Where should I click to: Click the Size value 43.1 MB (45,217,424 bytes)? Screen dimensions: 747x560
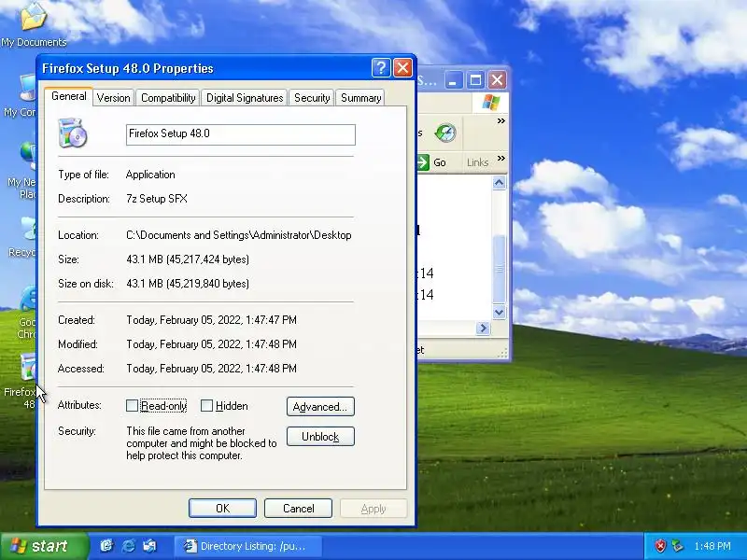pyautogui.click(x=188, y=259)
